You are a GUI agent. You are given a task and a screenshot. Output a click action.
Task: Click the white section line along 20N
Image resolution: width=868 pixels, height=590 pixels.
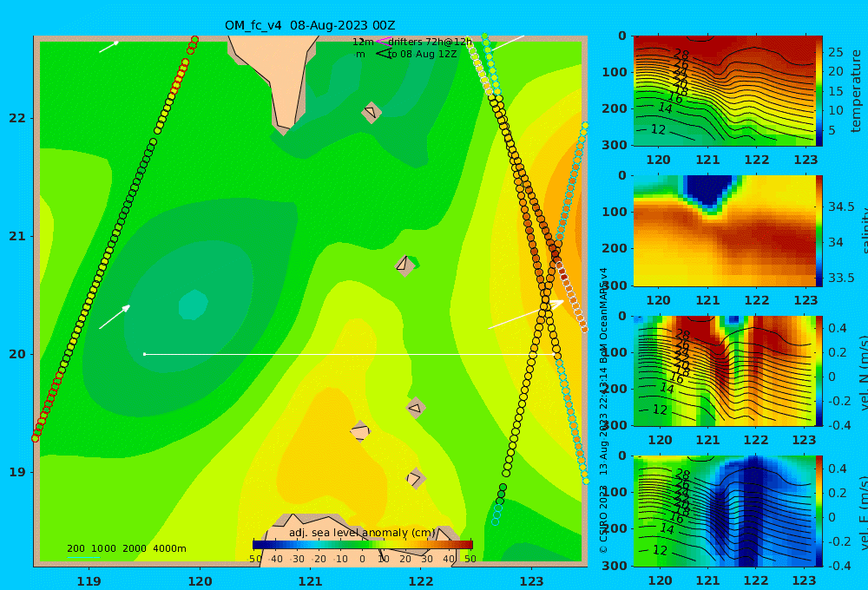[x=350, y=354]
